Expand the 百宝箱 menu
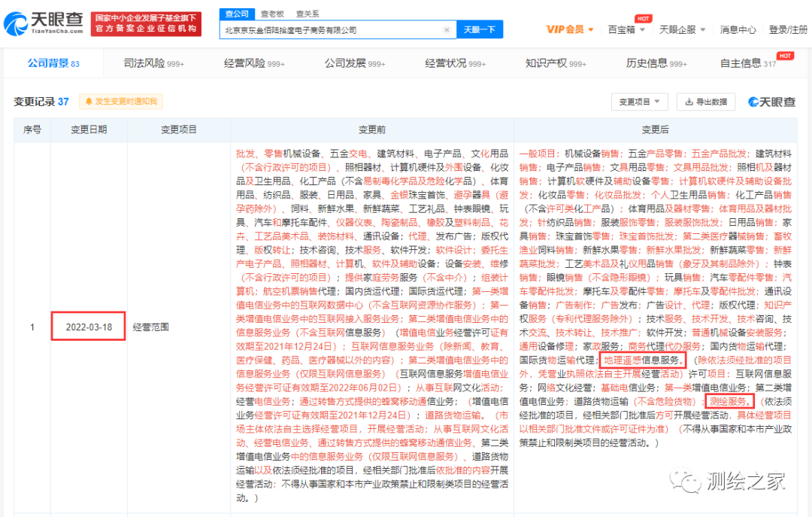 [x=626, y=29]
